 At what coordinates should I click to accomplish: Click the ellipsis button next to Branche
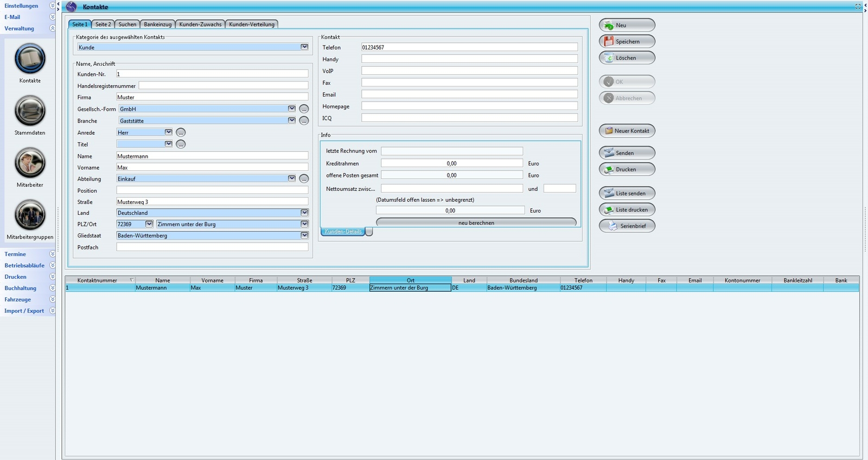pos(304,120)
